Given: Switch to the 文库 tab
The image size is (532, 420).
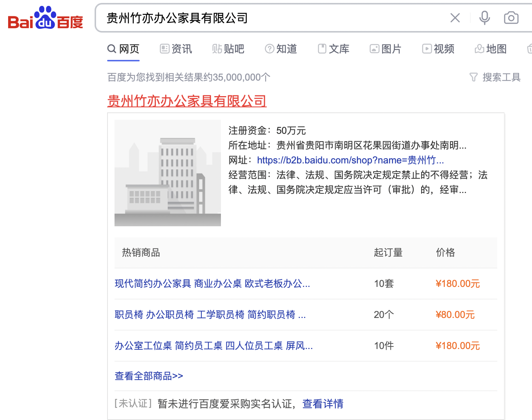Looking at the screenshot, I should coord(333,49).
